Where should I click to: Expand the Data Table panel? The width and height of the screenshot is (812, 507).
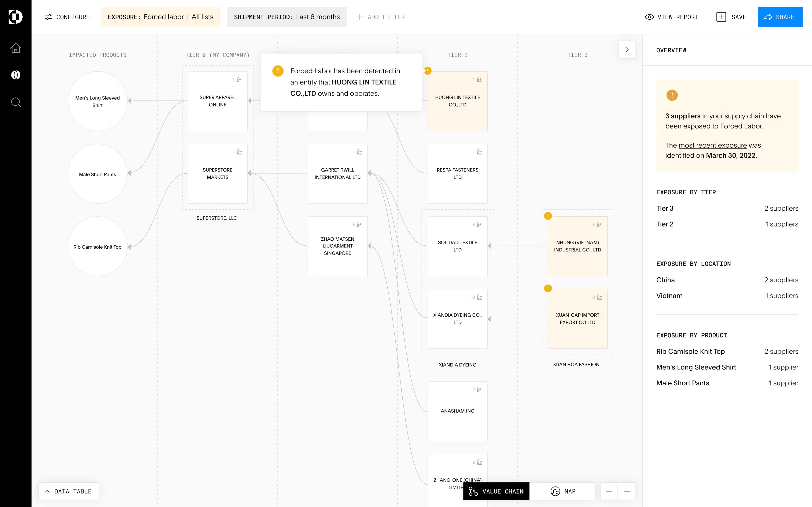pos(69,491)
